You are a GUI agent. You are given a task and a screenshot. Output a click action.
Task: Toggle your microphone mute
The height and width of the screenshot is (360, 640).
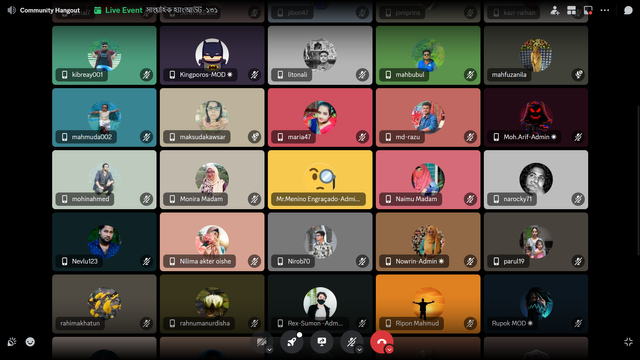(x=351, y=342)
